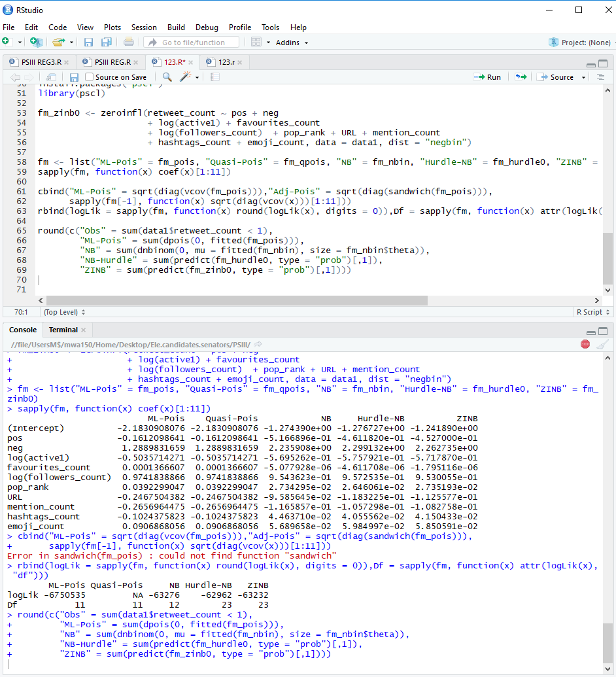
Task: Open the Project: (None) menu
Action: tap(581, 43)
